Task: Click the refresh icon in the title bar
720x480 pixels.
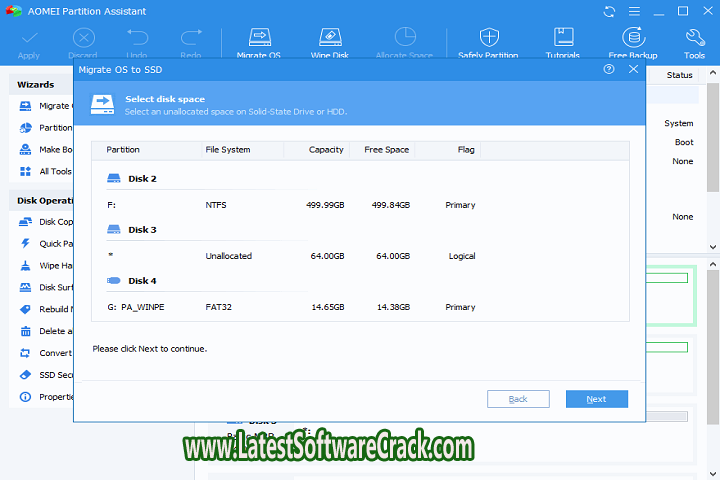Action: click(609, 11)
